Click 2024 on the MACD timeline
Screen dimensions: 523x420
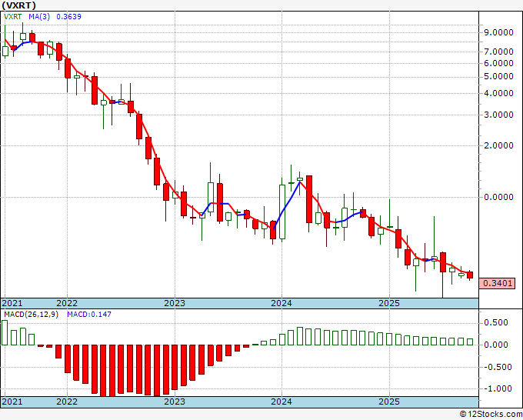pyautogui.click(x=281, y=402)
